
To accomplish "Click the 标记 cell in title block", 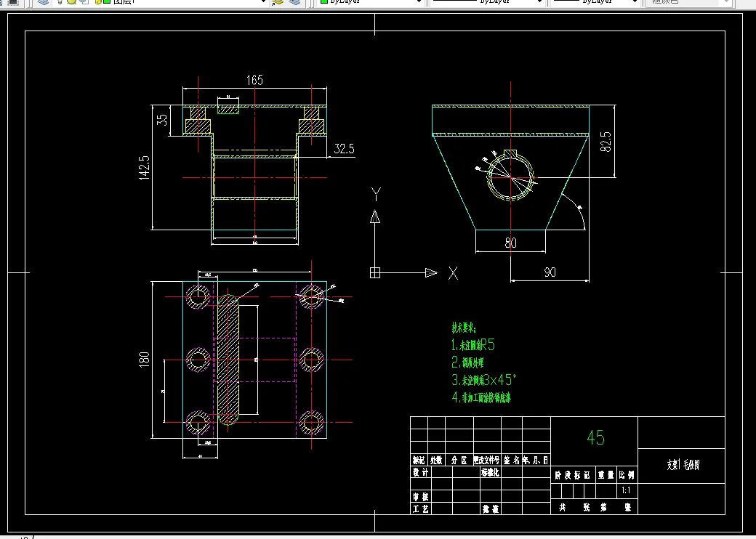I will [419, 460].
